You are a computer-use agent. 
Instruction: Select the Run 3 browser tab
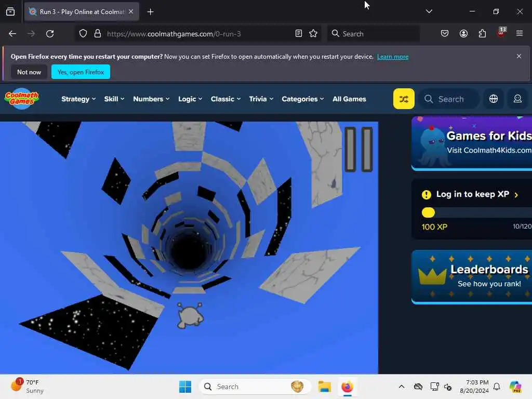point(82,12)
